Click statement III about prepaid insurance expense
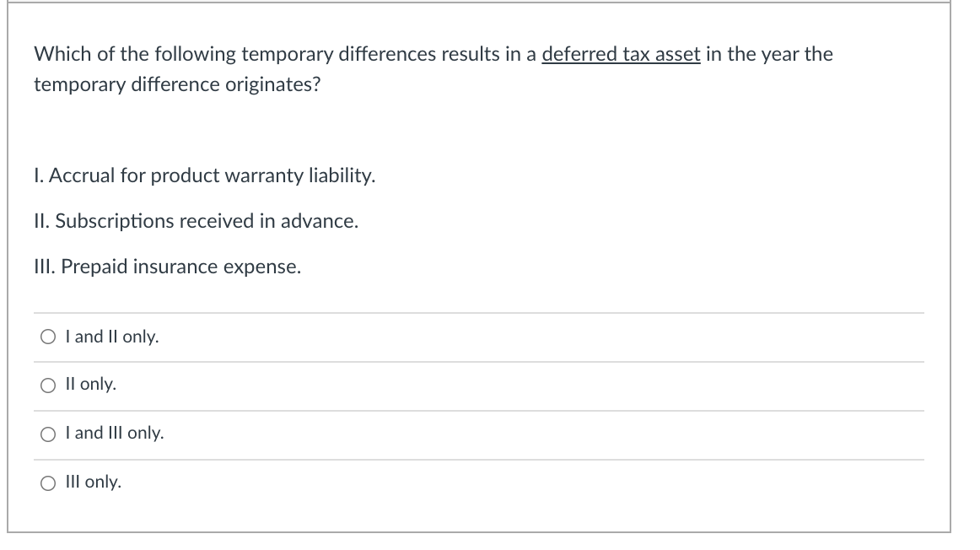 (169, 266)
